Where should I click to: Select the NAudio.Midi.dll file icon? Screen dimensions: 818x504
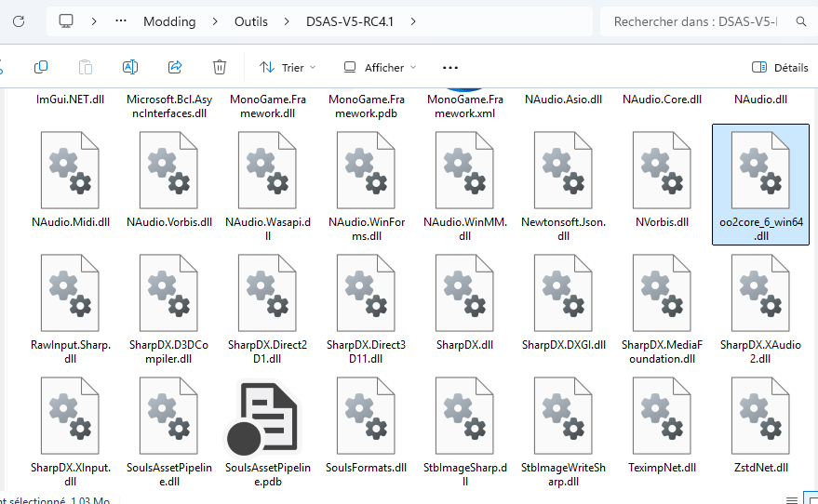point(70,170)
